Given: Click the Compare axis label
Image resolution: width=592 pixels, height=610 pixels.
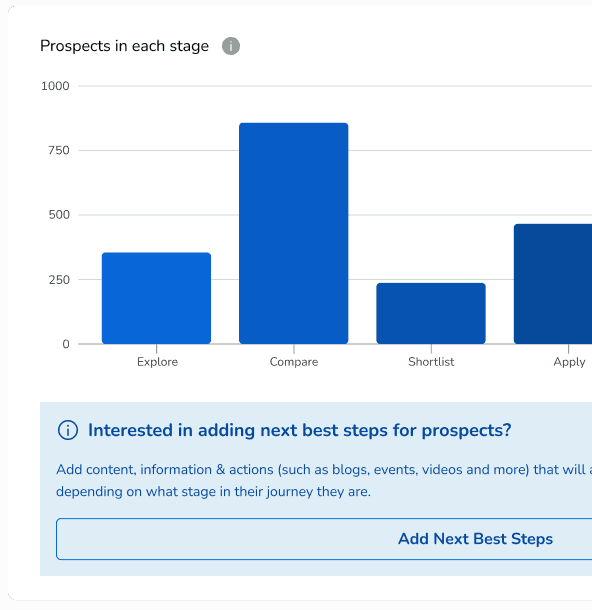Looking at the screenshot, I should click(x=294, y=362).
